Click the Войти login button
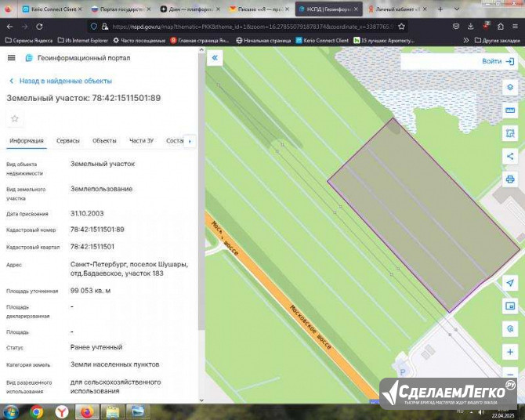The height and width of the screenshot is (420, 525). pyautogui.click(x=498, y=61)
